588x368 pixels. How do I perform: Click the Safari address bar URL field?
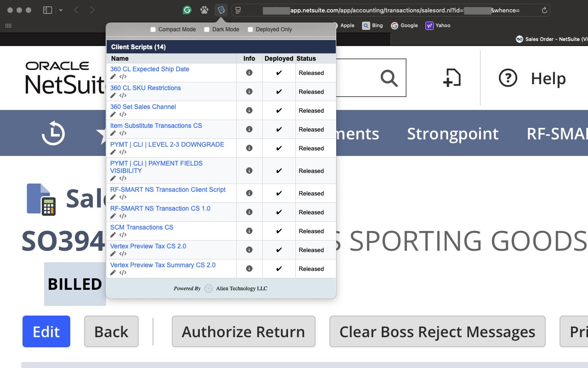[390, 10]
